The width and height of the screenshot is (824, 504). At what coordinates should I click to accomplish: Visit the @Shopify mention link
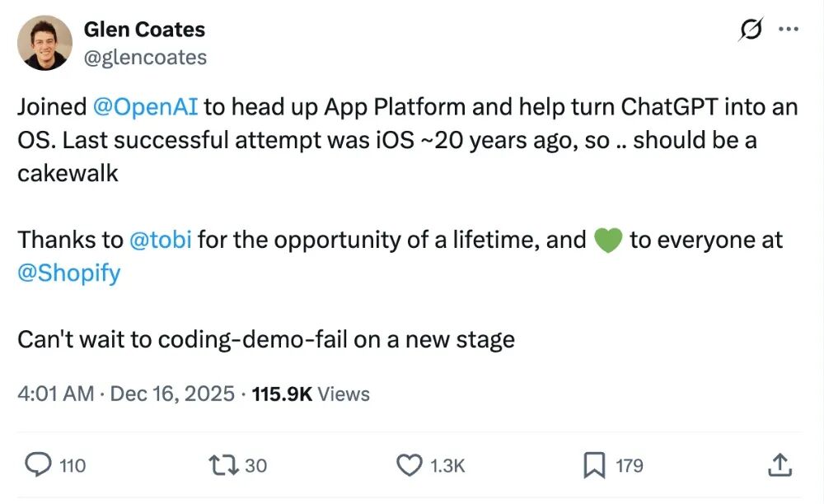(69, 273)
